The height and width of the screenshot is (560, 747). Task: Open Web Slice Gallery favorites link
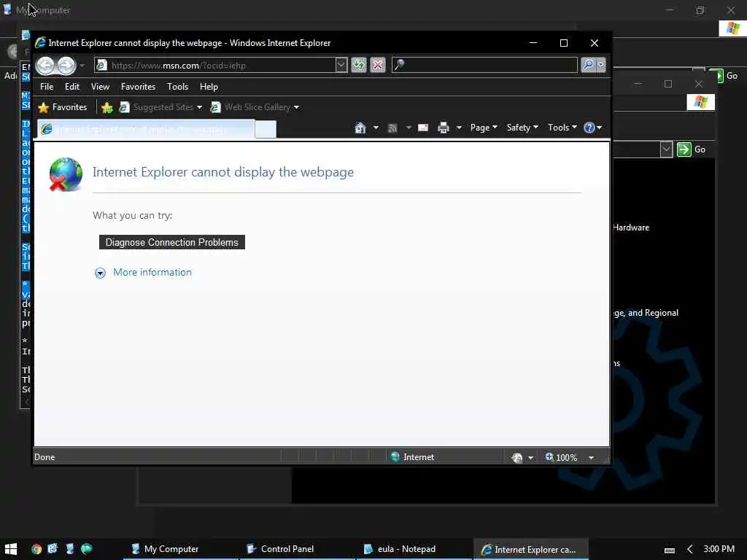click(x=255, y=107)
